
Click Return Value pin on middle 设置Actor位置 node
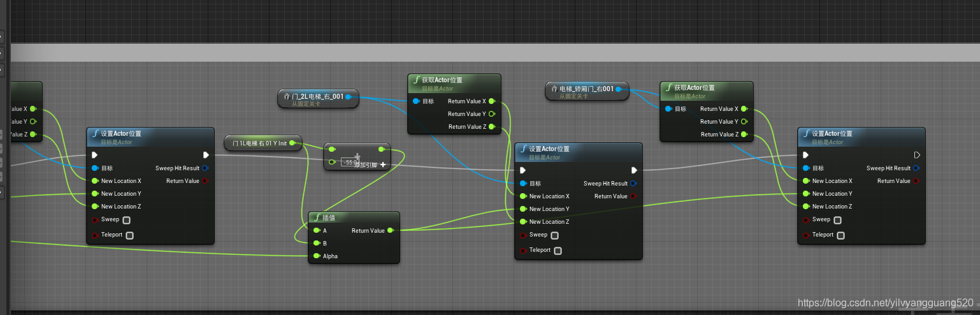[633, 196]
